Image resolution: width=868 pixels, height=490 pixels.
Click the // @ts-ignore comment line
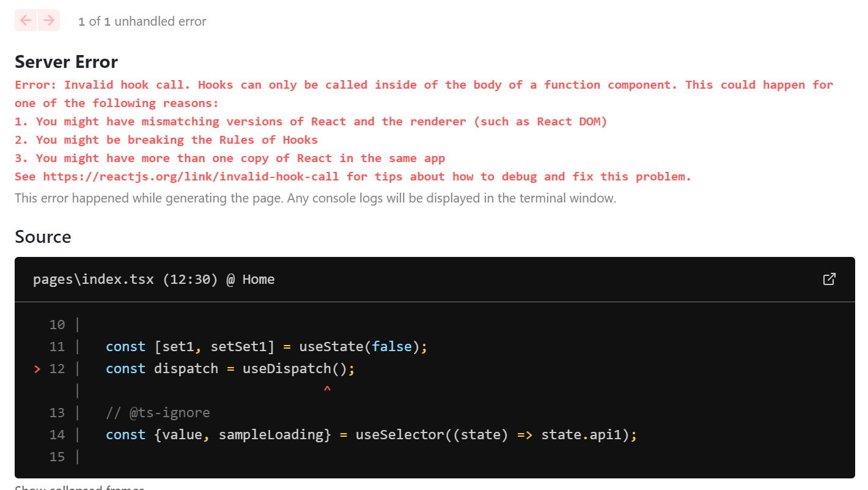click(x=158, y=413)
